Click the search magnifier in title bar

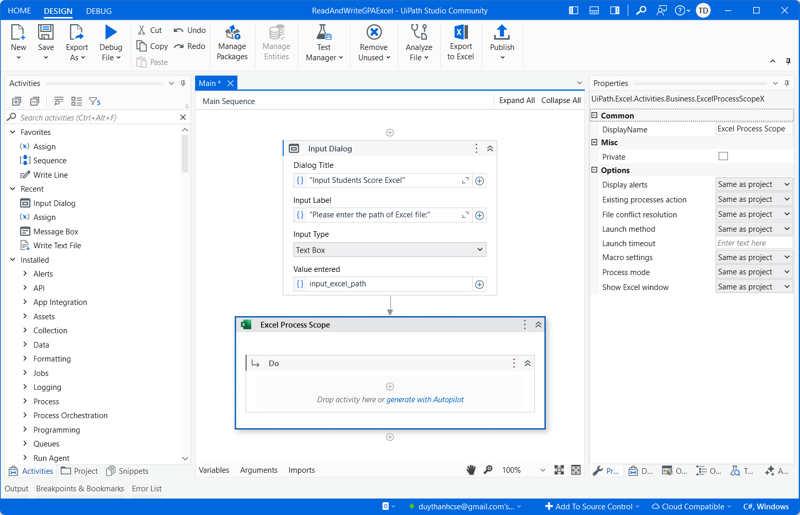[641, 10]
